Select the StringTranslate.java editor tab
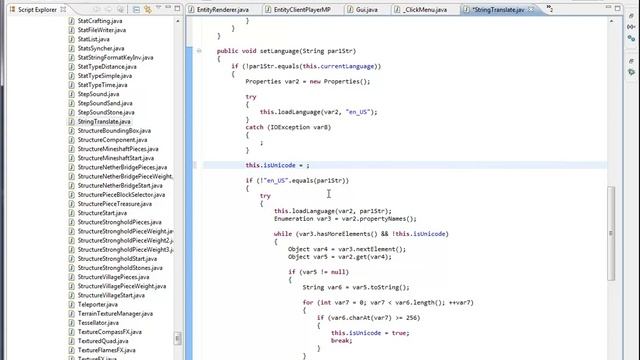Viewport: 640px width, 360px height. coord(498,9)
